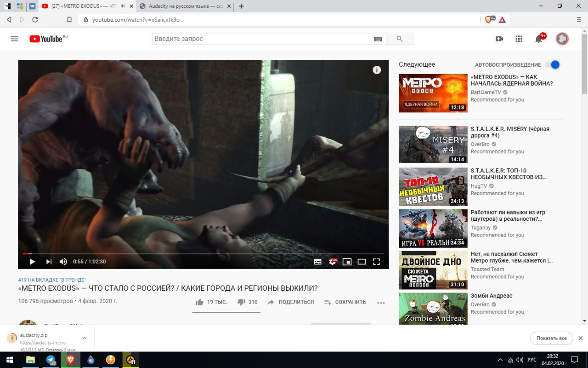Go back in browser history

(x=9, y=20)
